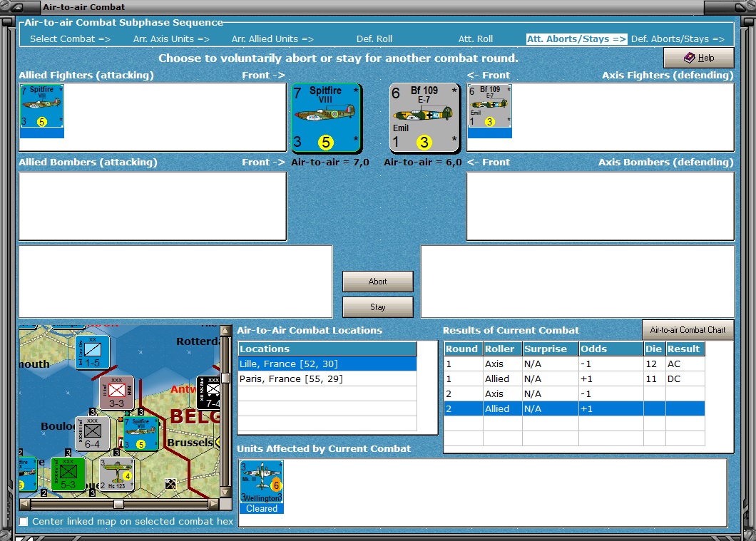This screenshot has height=541, width=756.
Task: Click the Hs 123 aircraft counter on map
Action: coord(116,474)
